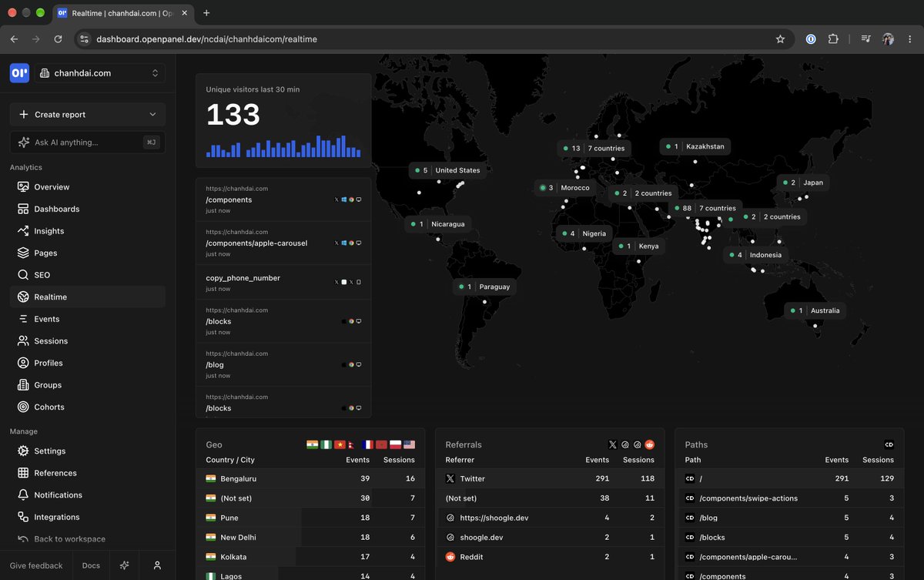Click the site information icon in address bar
924x580 pixels.
(x=84, y=39)
